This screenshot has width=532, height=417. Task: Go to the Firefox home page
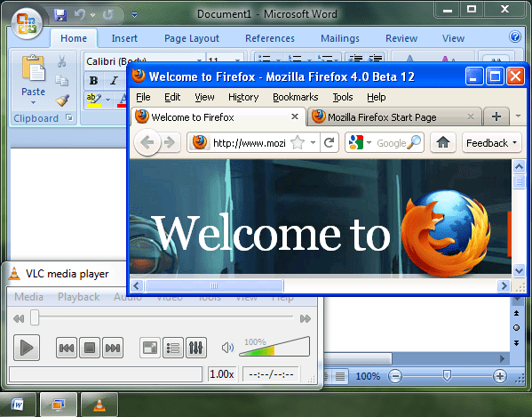(x=443, y=142)
